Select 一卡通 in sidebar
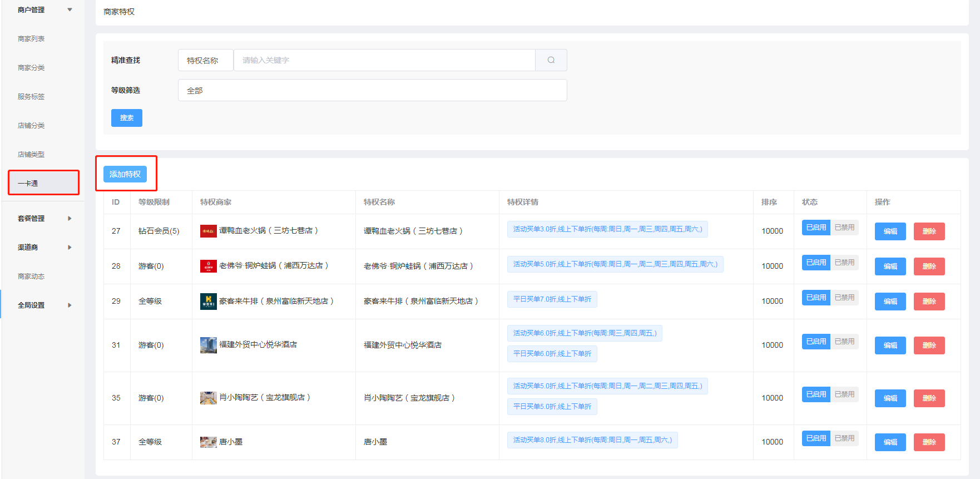Screen dimensions: 980x479 [x=43, y=183]
